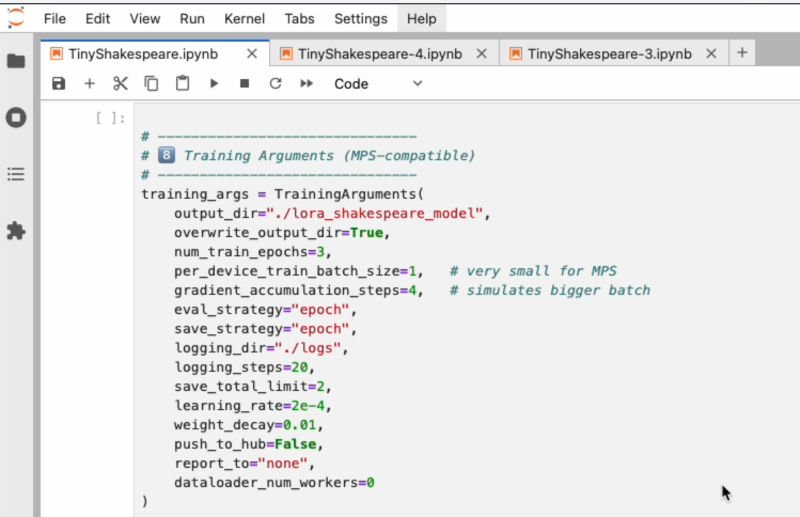Click the closing parenthesis line
This screenshot has height=517, width=800.
[145, 502]
